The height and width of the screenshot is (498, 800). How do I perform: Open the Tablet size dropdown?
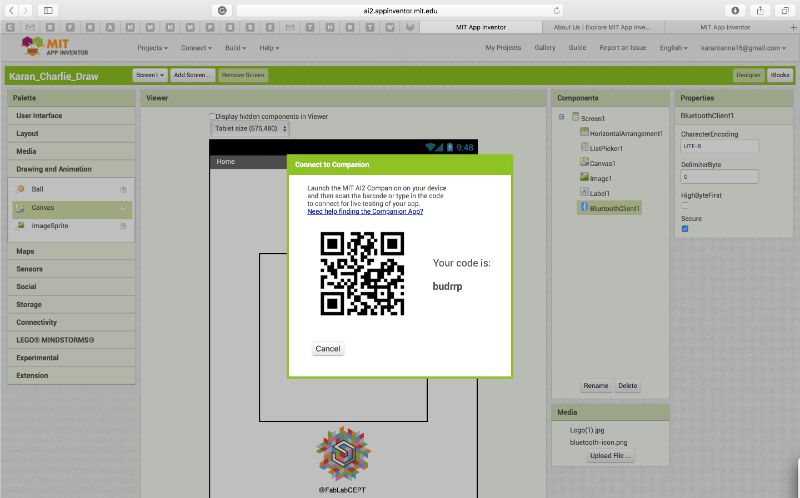click(x=250, y=129)
